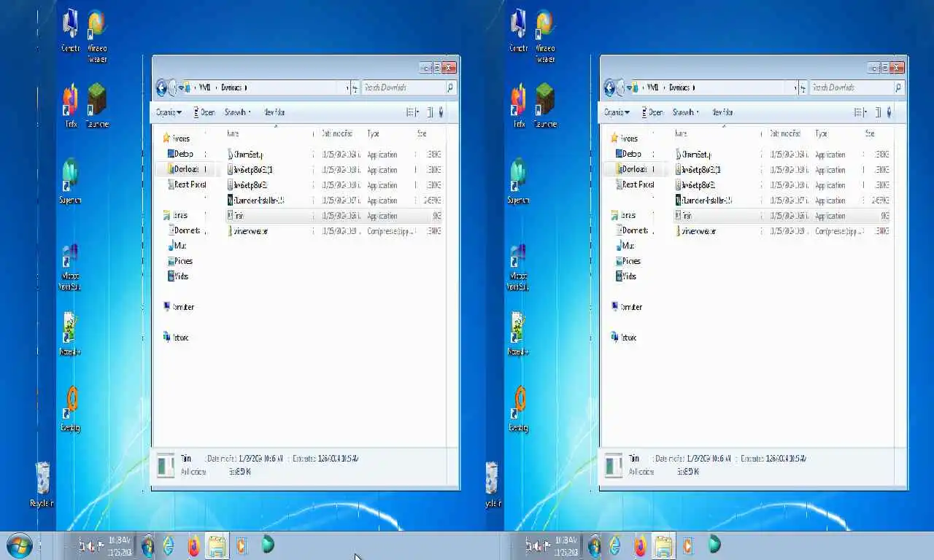Focus Search Downloads field in left Explorer window
Image resolution: width=934 pixels, height=560 pixels.
coord(404,87)
